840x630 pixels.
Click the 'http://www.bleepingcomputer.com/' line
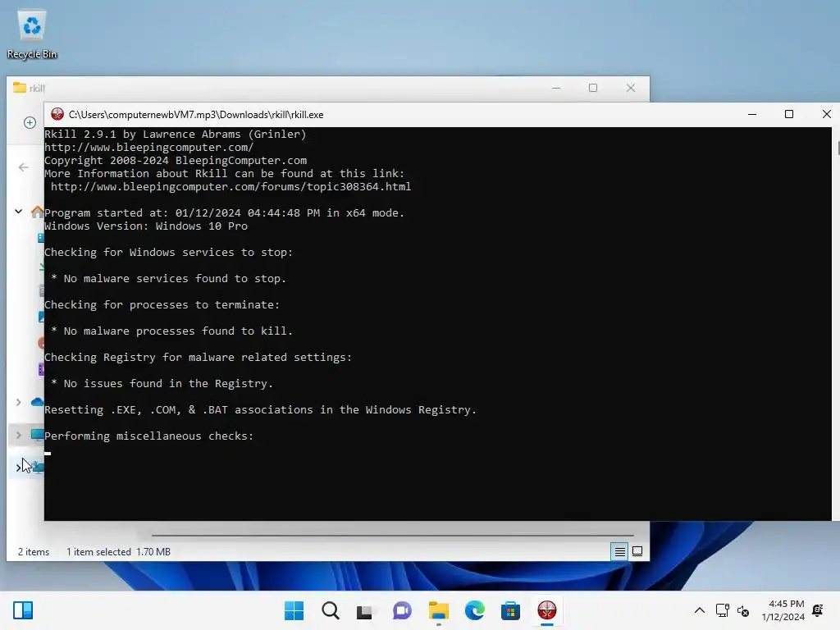tap(149, 148)
